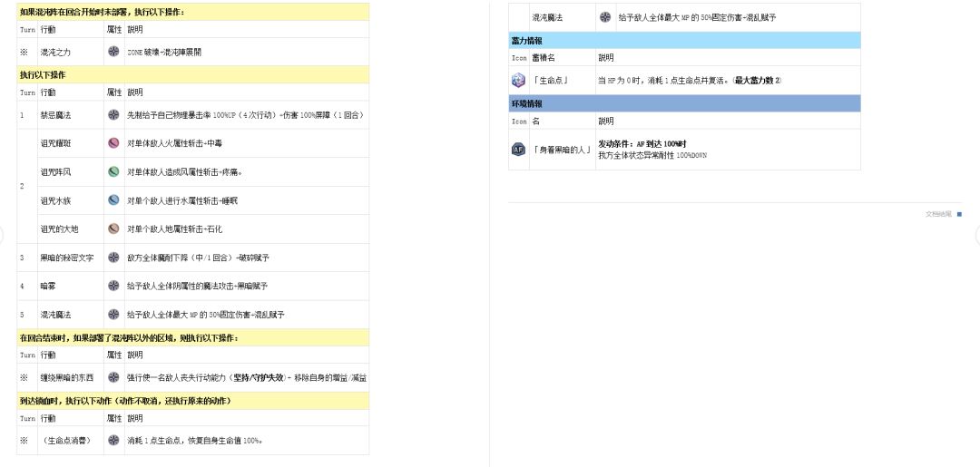
Task: Select the 「身着黑暗的人」 name cell
Action: click(x=563, y=150)
